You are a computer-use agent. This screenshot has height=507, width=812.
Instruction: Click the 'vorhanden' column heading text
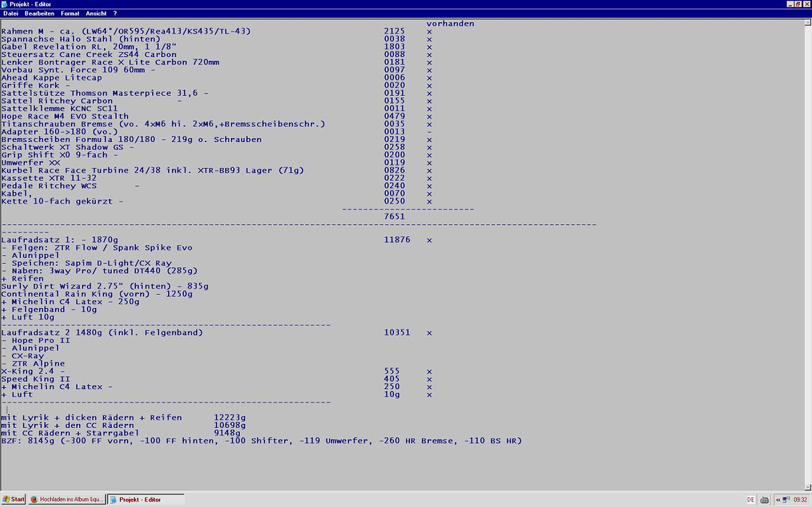(x=450, y=24)
